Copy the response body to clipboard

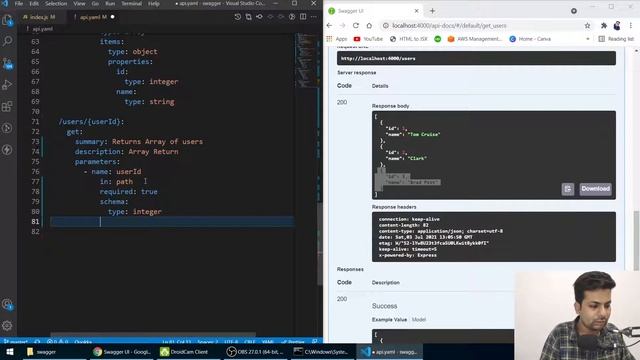[568, 189]
